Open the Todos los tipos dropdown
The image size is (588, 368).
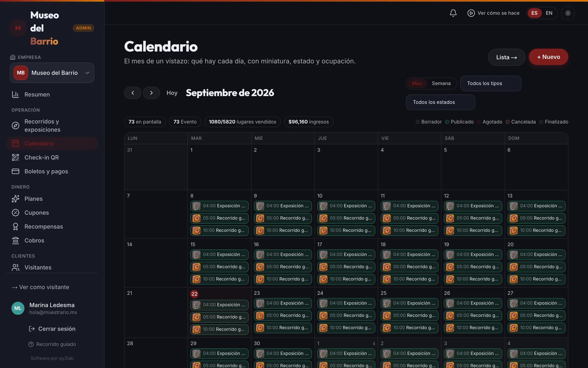[x=490, y=83]
